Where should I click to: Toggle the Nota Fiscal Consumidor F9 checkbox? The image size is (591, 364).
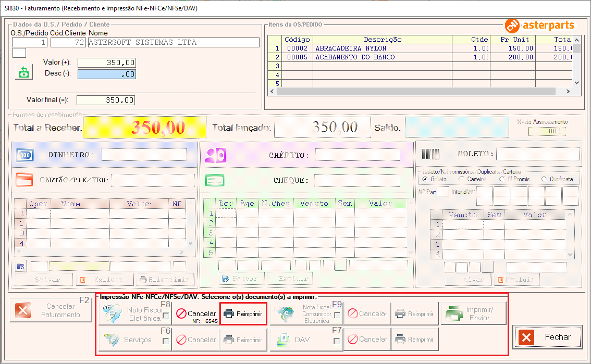(337, 315)
